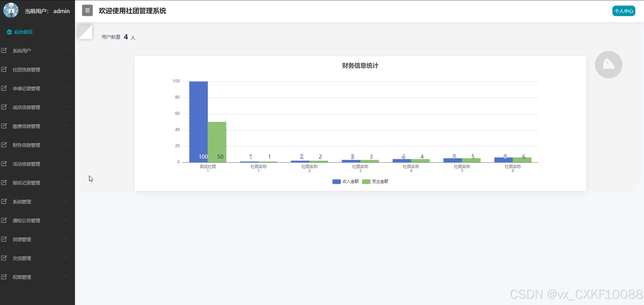The height and width of the screenshot is (305, 644).
Task: Click the icon beside 社团信息管理
Action: point(4,69)
